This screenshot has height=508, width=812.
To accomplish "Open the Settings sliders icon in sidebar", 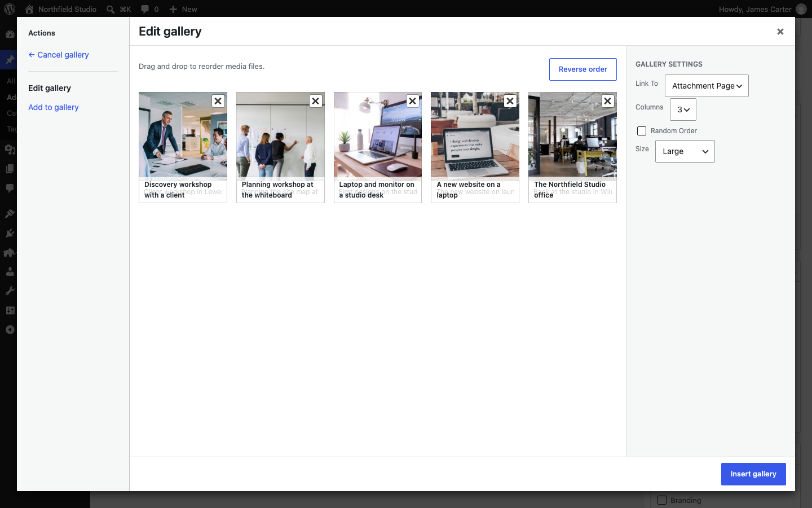I will click(x=10, y=310).
